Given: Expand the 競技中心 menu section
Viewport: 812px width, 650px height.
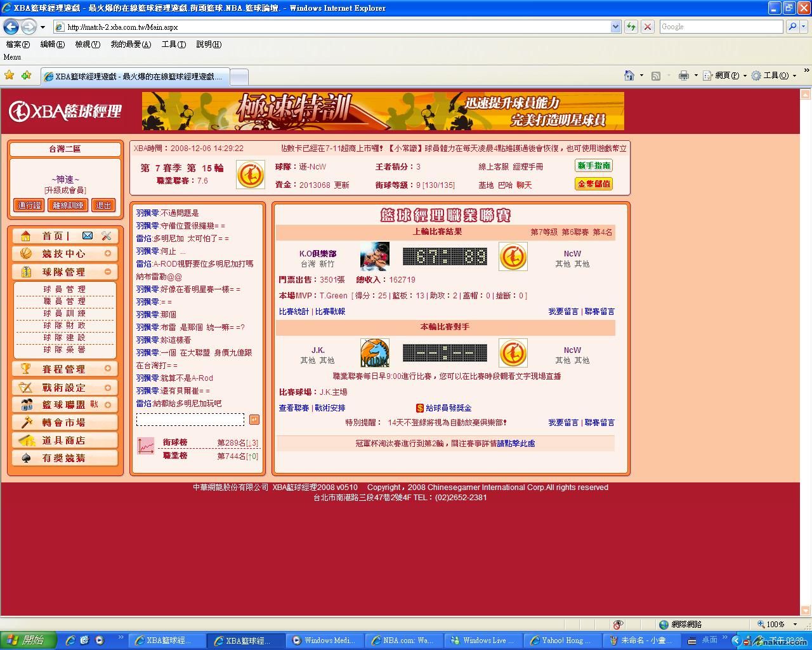Looking at the screenshot, I should (x=108, y=253).
